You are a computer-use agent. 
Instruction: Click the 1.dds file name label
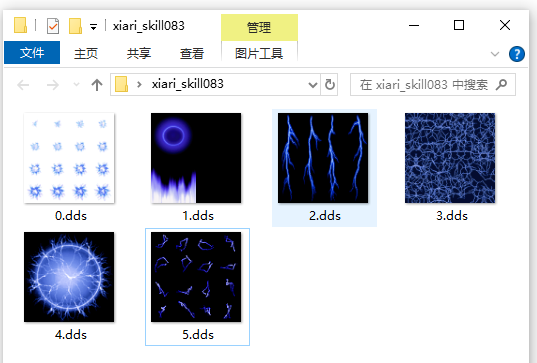coord(198,216)
